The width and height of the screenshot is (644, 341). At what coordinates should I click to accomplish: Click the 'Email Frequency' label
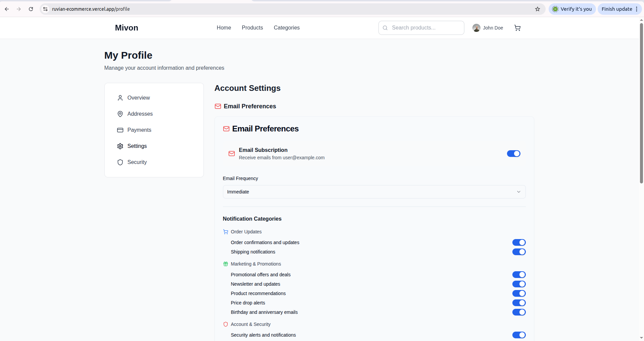point(240,178)
